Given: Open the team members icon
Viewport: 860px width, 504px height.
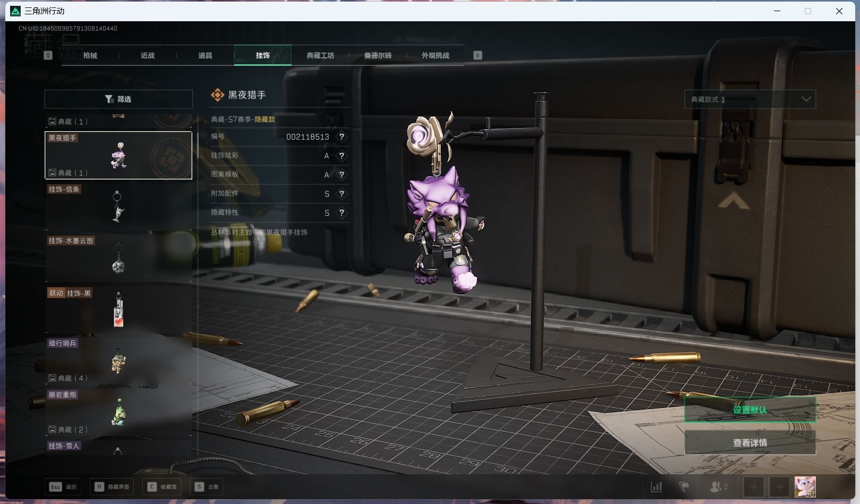Looking at the screenshot, I should point(718,486).
